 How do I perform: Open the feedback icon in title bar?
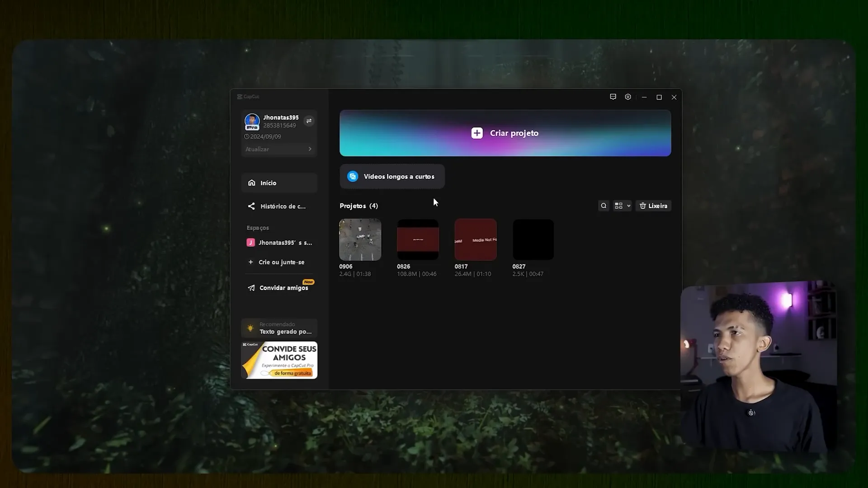(613, 97)
